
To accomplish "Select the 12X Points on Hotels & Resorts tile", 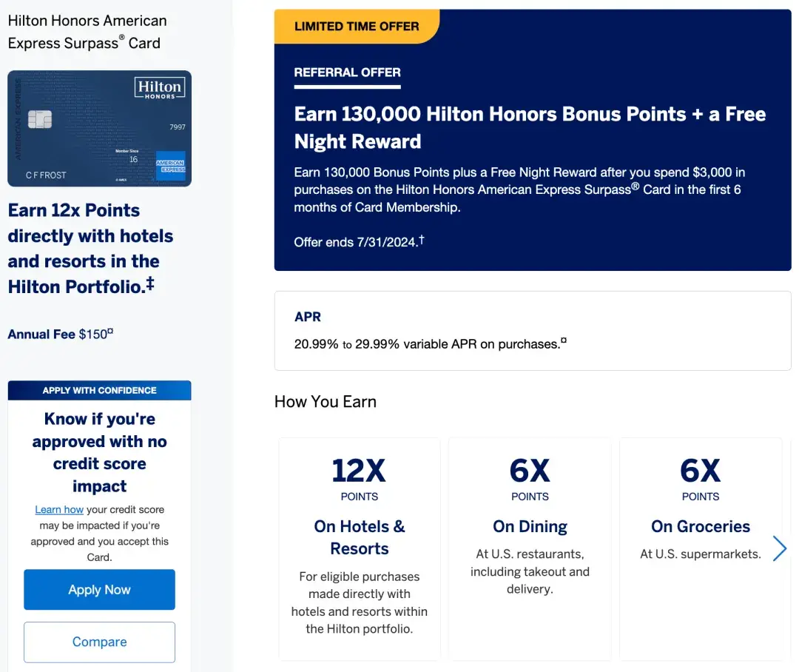I will (x=360, y=548).
